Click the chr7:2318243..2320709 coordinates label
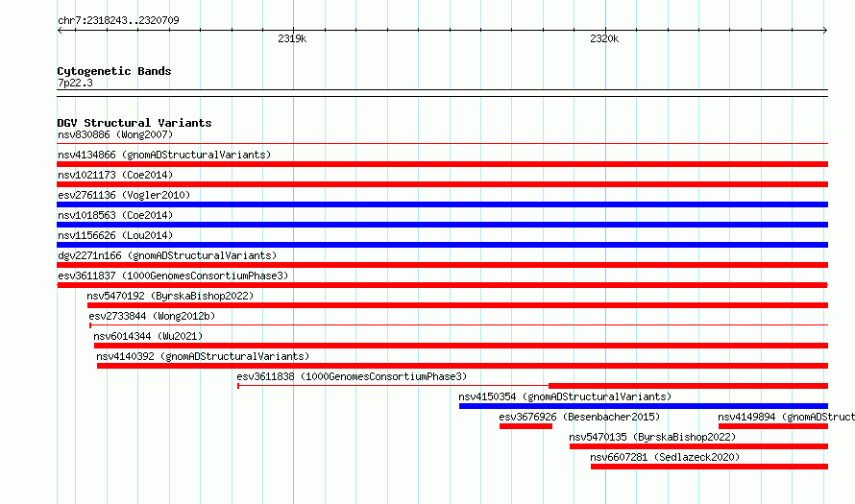Image resolution: width=855 pixels, height=504 pixels. [118, 20]
